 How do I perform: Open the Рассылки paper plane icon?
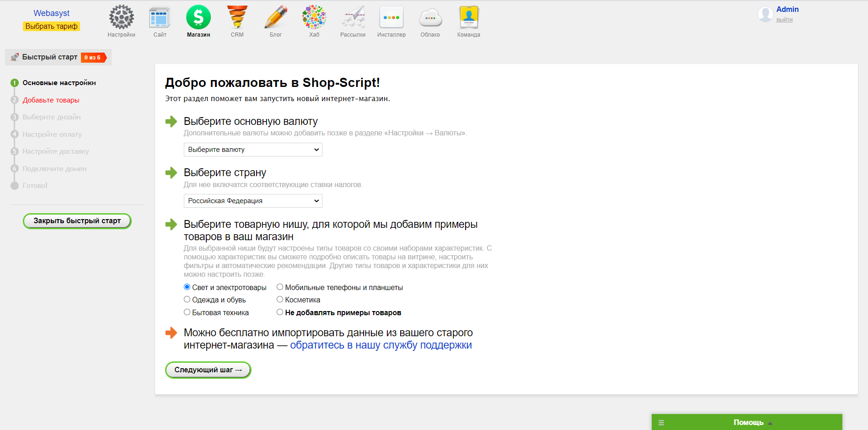[353, 17]
